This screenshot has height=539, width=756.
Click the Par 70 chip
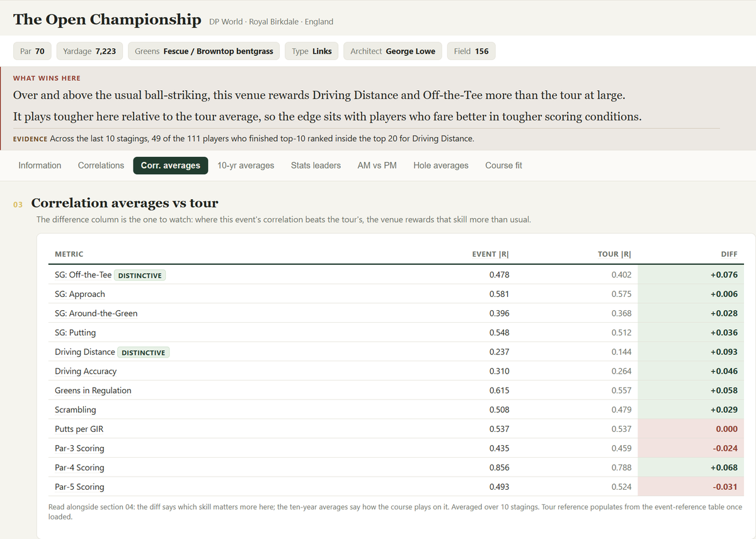pos(32,51)
